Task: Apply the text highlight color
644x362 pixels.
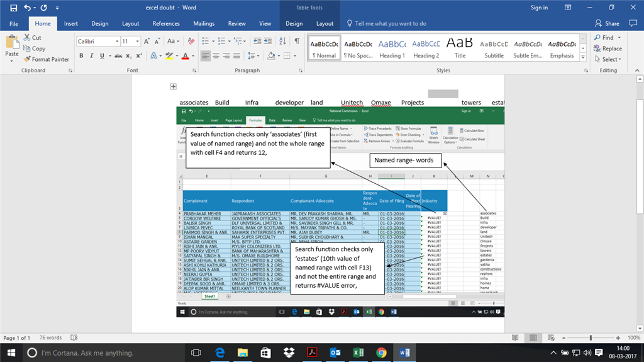Action: click(169, 55)
